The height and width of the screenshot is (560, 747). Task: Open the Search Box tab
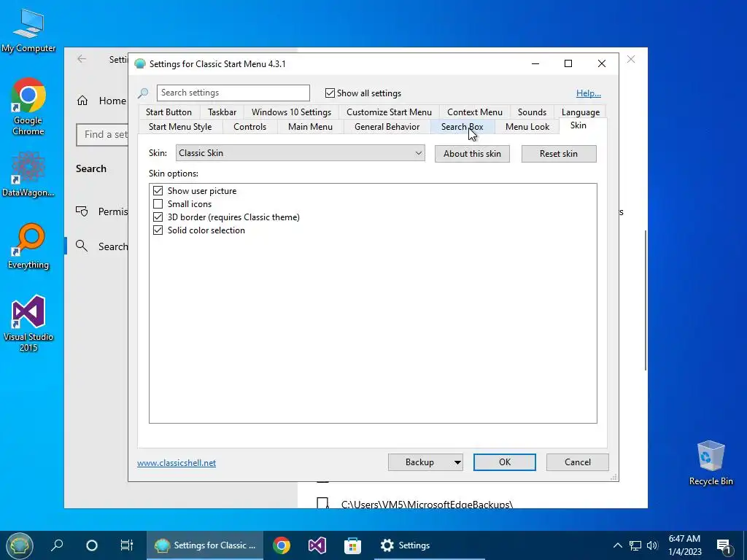pos(462,127)
